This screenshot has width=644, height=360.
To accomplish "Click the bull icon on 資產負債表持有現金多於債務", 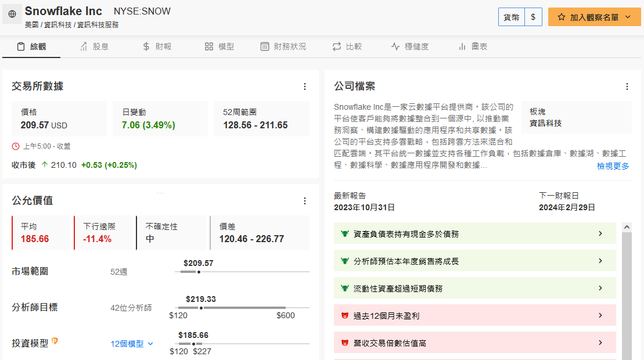I will click(344, 233).
